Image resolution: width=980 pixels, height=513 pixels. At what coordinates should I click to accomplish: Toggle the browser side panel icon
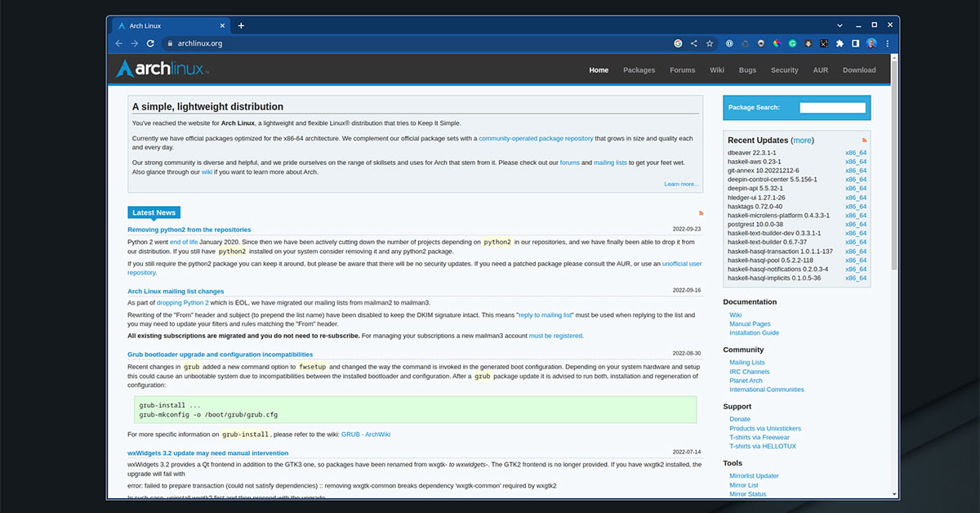pyautogui.click(x=855, y=43)
